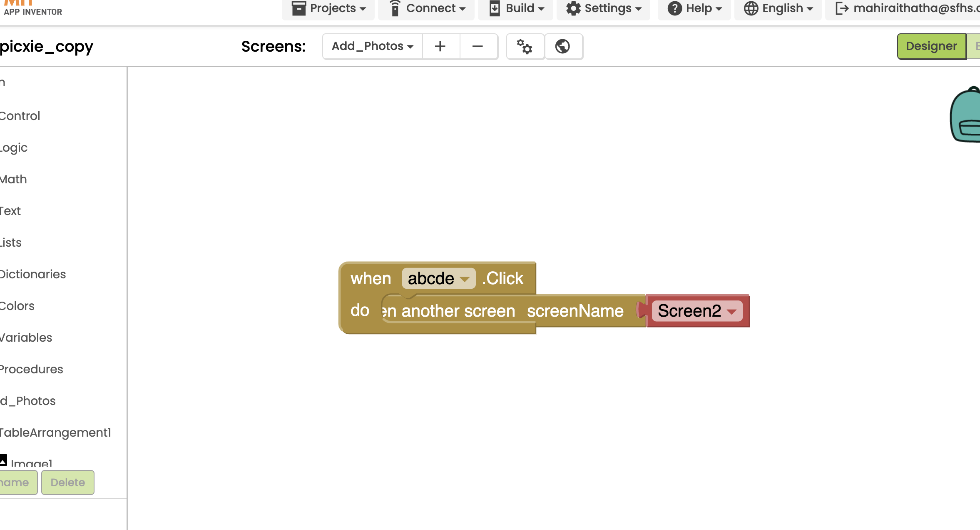This screenshot has height=530, width=980.
Task: Open the Projects menu
Action: tap(328, 8)
